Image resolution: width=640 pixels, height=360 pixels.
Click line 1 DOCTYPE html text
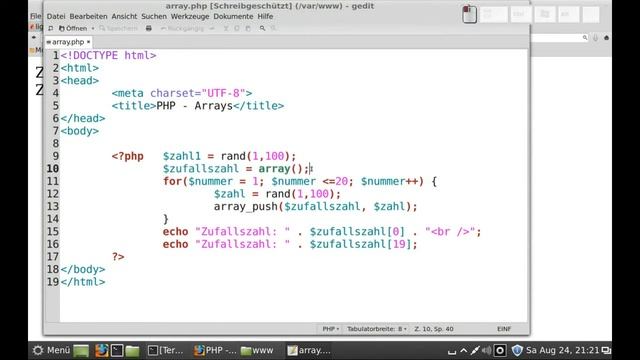pyautogui.click(x=109, y=56)
